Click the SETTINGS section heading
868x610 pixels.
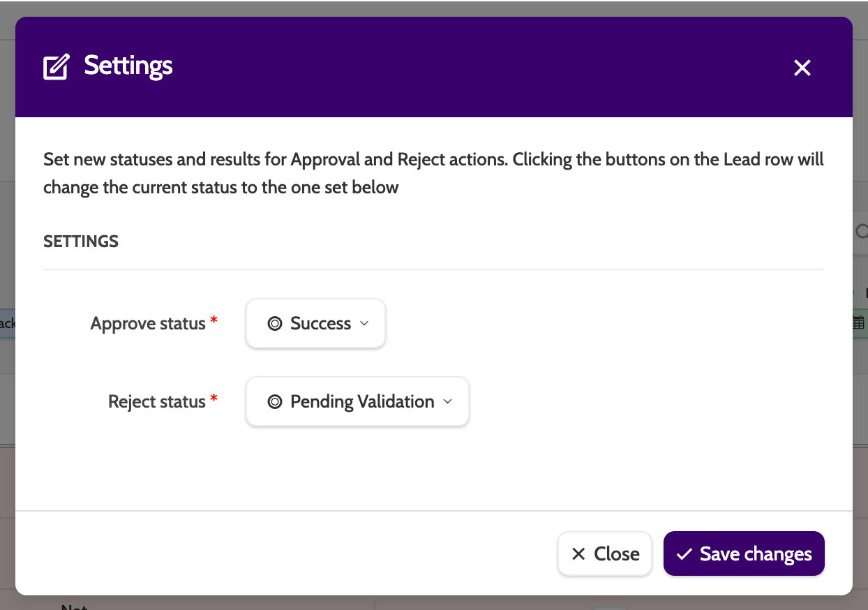click(81, 241)
